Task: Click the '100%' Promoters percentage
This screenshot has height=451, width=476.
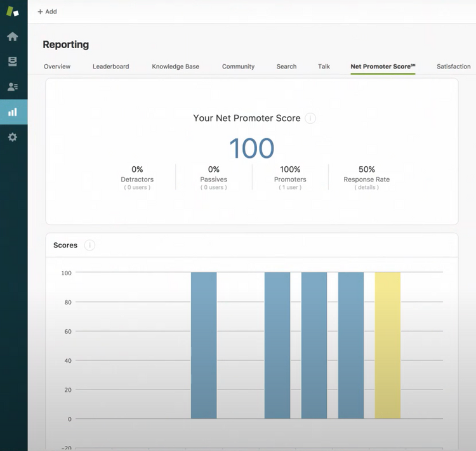Action: 290,169
